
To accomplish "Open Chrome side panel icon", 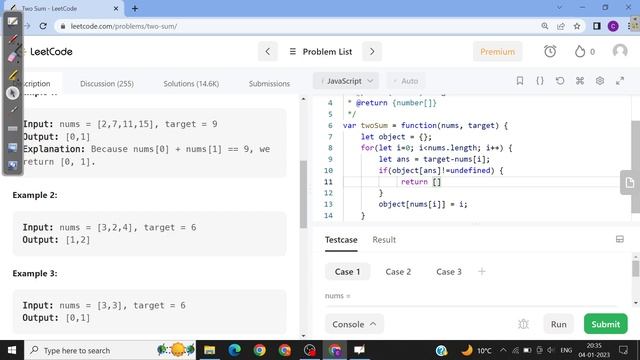I will 597,26.
